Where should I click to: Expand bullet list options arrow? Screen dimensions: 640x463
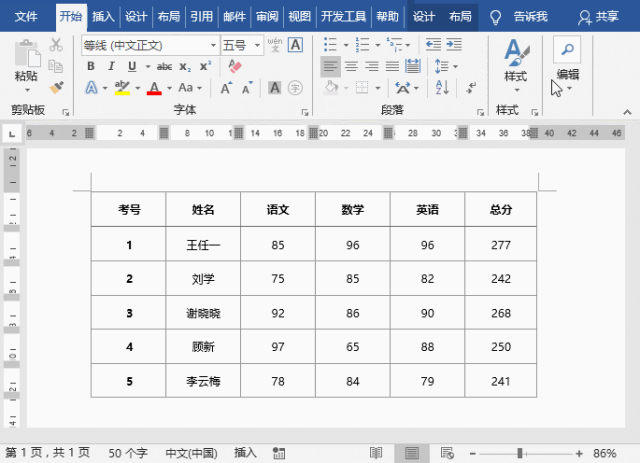[x=346, y=45]
